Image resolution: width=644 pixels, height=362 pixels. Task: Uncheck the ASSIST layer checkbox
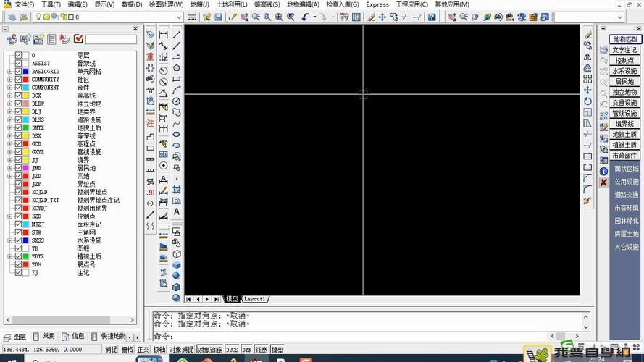(x=18, y=63)
